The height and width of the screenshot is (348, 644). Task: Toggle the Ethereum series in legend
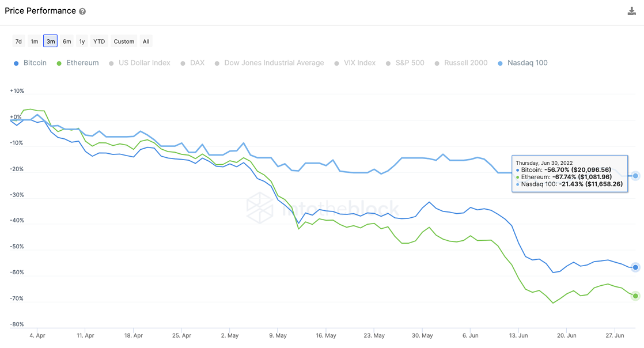click(x=78, y=63)
